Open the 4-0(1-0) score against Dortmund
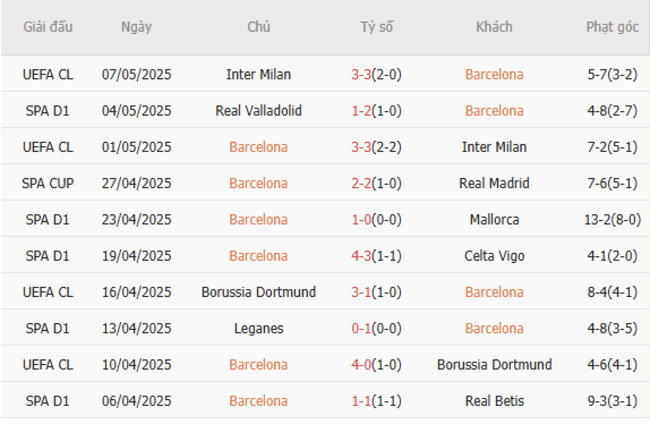The height and width of the screenshot is (424, 650). point(377,365)
